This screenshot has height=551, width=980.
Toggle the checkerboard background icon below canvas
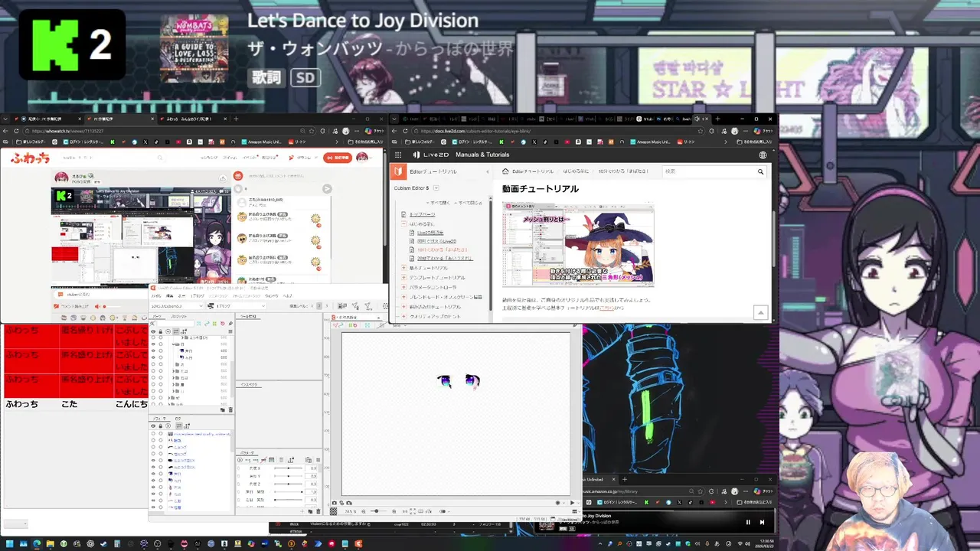pyautogui.click(x=333, y=511)
